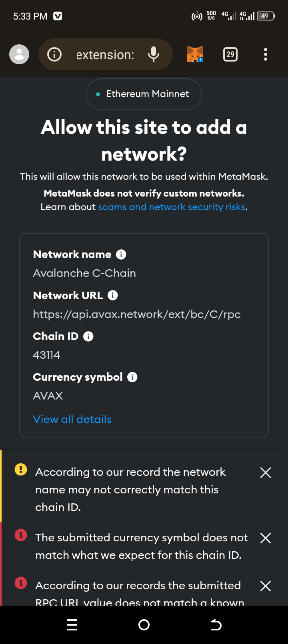
Task: Click info icon beside Network URL
Action: (x=113, y=295)
